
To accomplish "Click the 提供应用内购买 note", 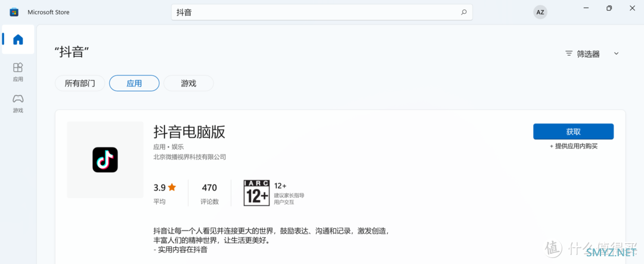I will click(x=574, y=146).
